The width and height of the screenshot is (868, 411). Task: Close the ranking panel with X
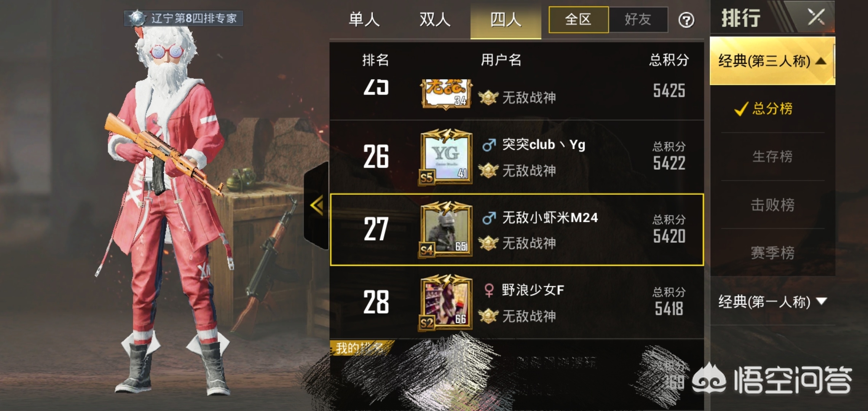816,17
